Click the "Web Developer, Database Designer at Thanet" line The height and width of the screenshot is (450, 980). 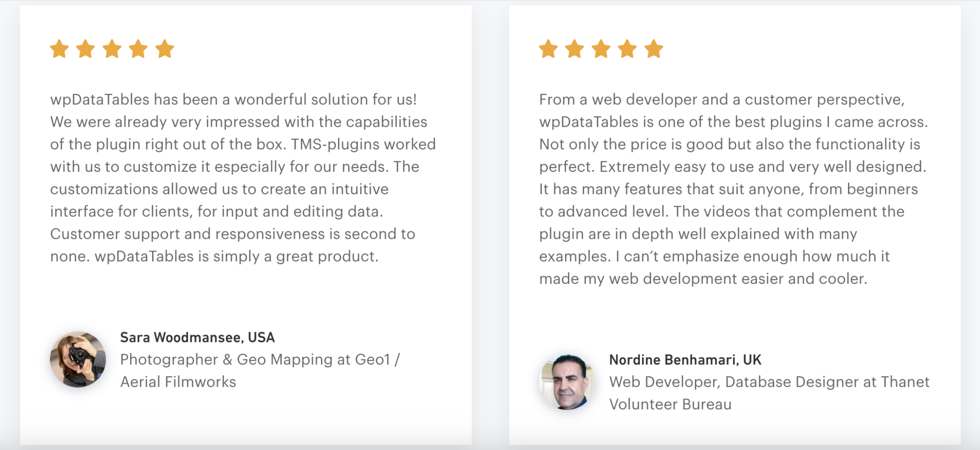pyautogui.click(x=769, y=382)
